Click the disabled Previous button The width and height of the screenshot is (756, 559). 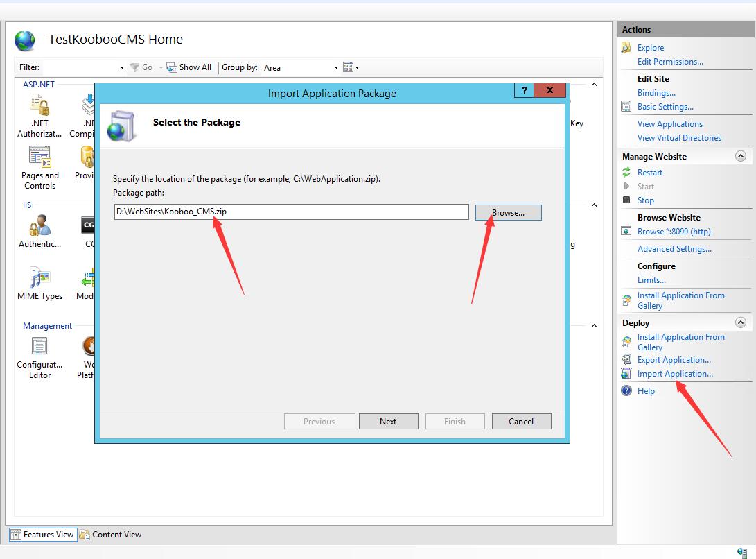pos(319,422)
